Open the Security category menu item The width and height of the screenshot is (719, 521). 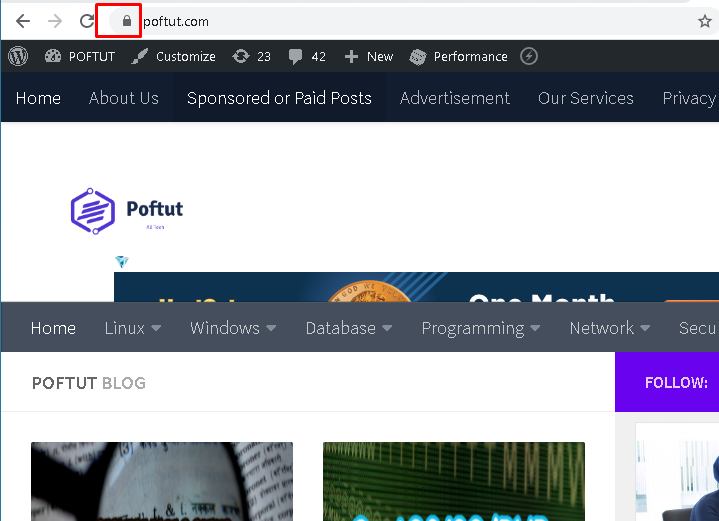pos(697,328)
